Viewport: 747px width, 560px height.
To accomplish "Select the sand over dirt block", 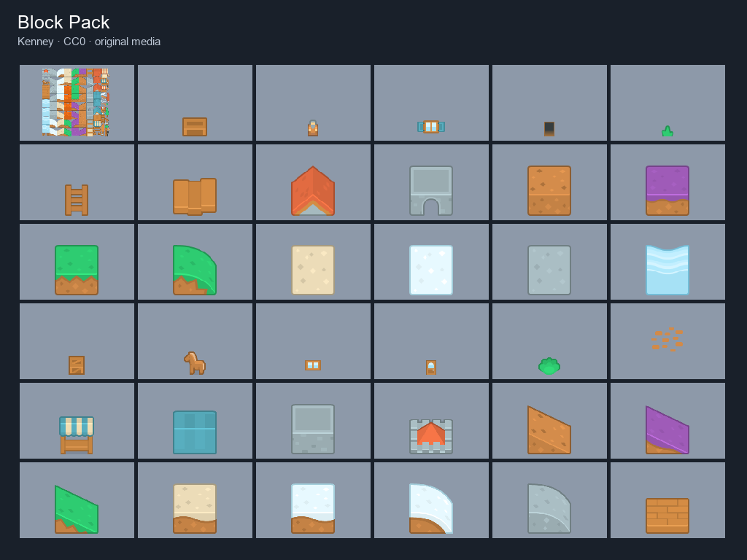I will coord(195,508).
